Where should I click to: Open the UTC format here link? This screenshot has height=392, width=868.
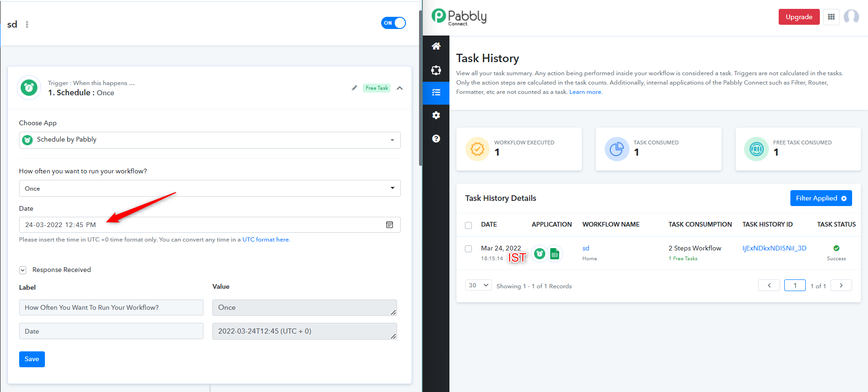click(266, 240)
